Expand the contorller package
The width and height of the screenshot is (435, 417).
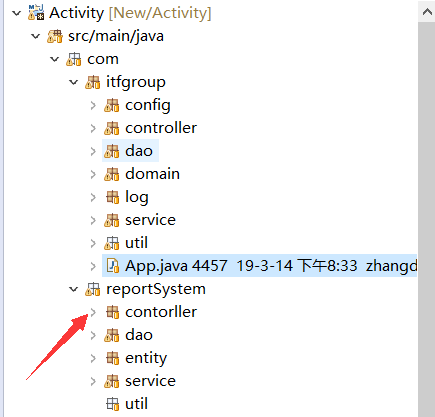coord(93,312)
